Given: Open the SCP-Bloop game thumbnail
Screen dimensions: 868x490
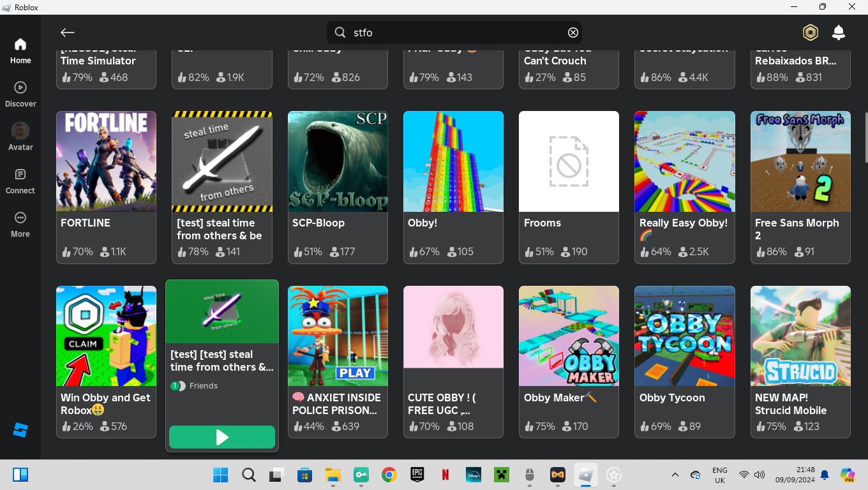Looking at the screenshot, I should (338, 161).
